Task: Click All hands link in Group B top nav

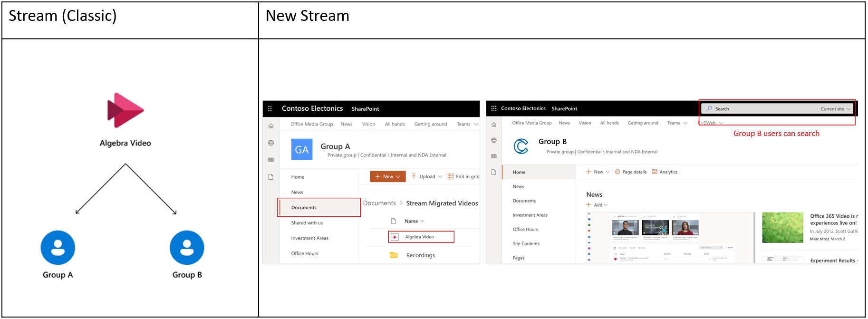Action: point(609,123)
